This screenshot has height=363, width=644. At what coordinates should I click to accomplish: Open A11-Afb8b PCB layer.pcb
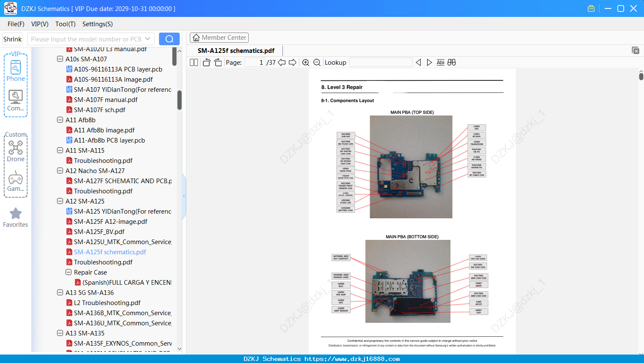click(x=110, y=140)
